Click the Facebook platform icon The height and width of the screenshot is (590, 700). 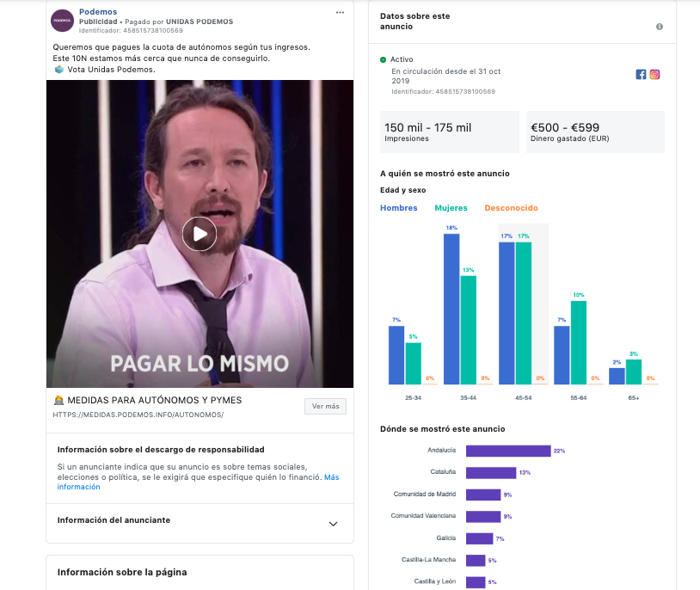point(641,75)
